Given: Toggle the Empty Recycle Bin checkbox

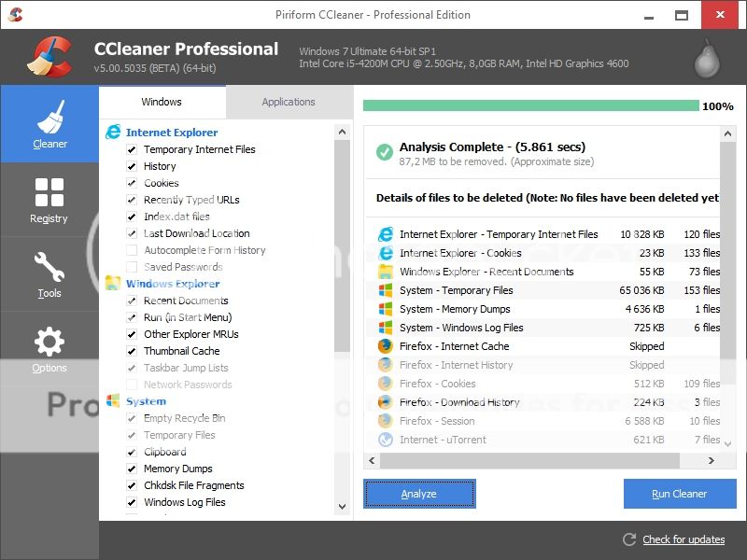Looking at the screenshot, I should tap(132, 418).
